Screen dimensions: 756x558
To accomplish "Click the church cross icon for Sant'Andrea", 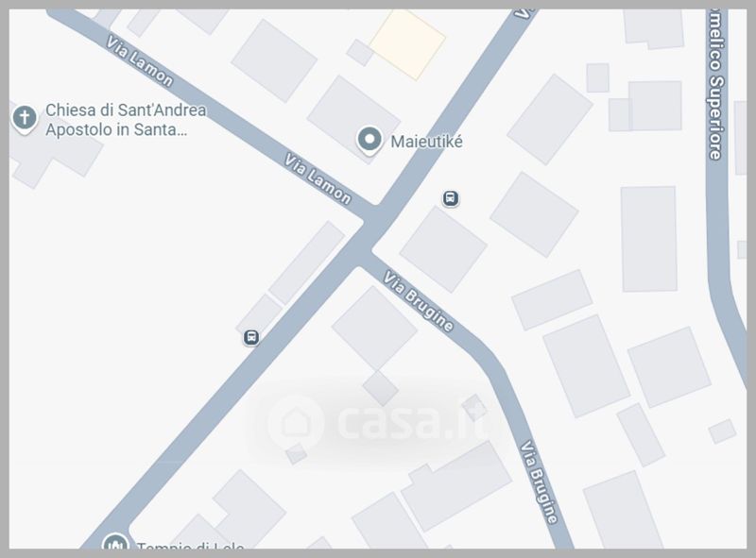I will [x=25, y=118].
